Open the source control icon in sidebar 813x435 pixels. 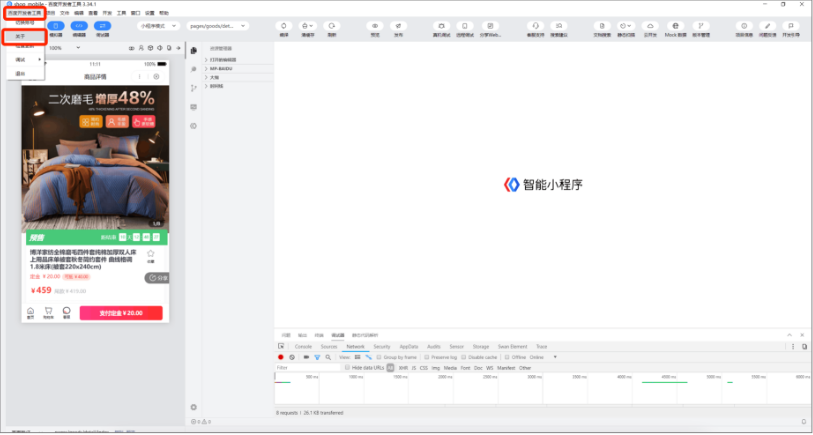click(194, 88)
